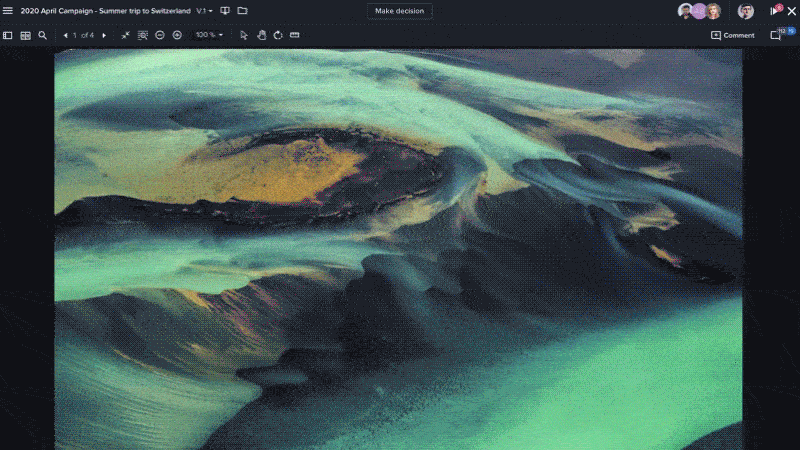800x450 pixels.
Task: Toggle the left sidebar panel
Action: [8, 35]
